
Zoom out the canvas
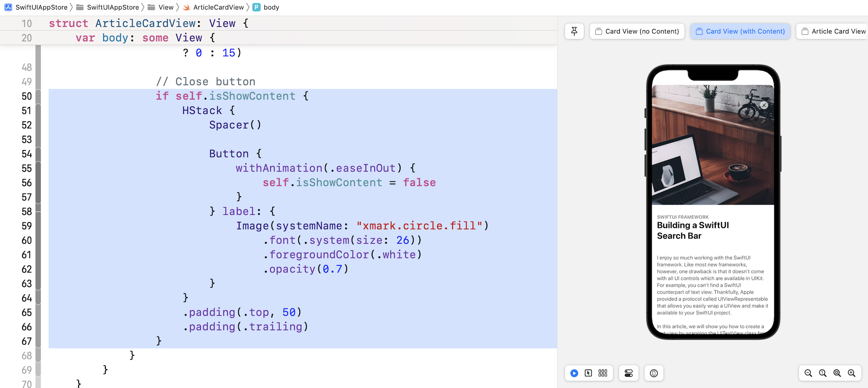(x=808, y=373)
